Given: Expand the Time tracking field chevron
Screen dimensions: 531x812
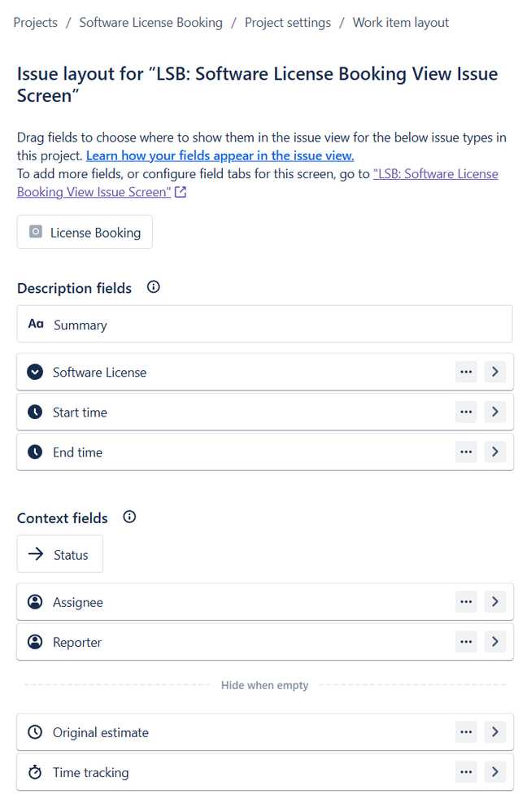Looking at the screenshot, I should pos(495,771).
